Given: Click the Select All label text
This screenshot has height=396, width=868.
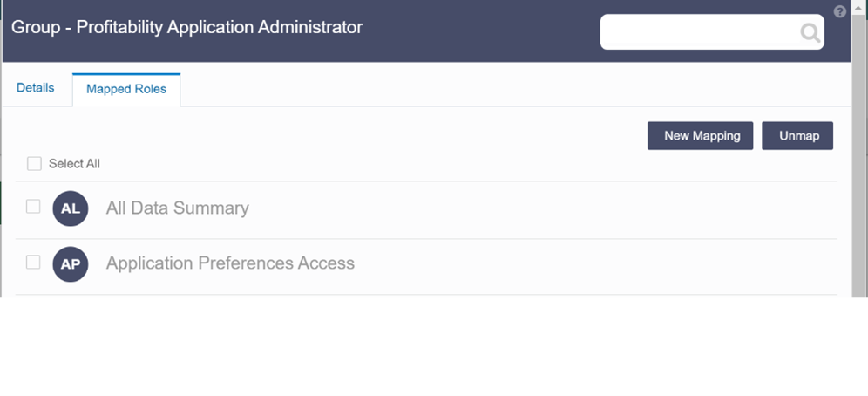Looking at the screenshot, I should coord(74,164).
